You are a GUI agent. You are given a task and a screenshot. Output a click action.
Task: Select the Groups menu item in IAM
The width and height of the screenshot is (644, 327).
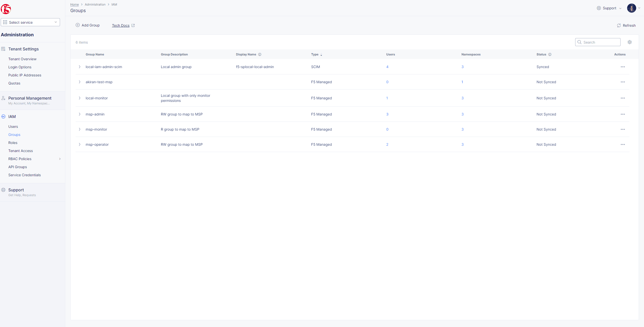coord(14,134)
